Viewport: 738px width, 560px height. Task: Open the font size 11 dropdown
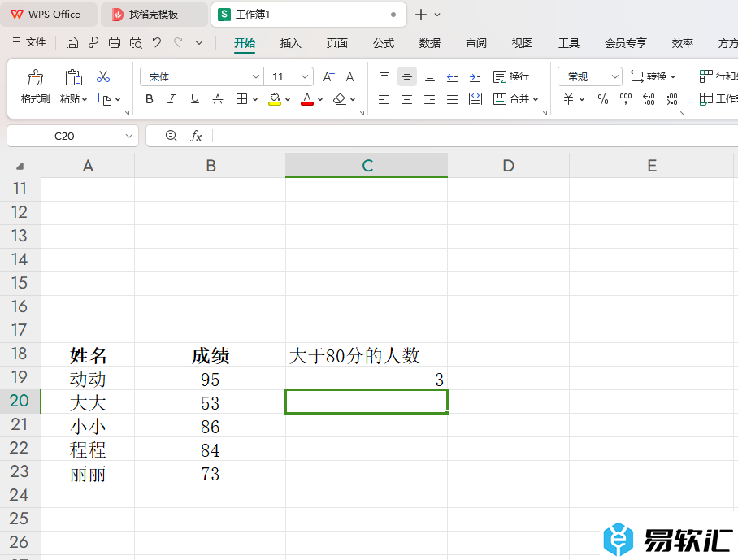point(305,76)
